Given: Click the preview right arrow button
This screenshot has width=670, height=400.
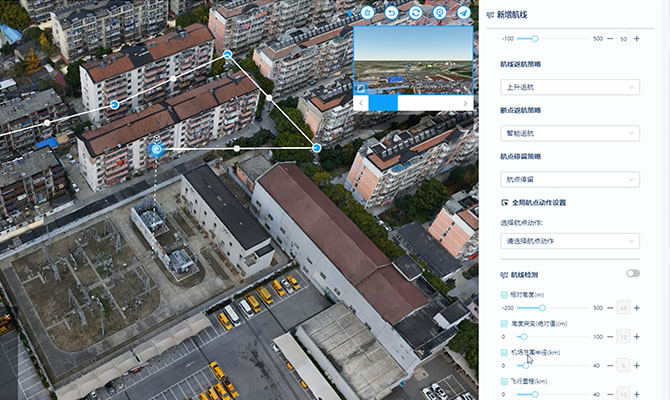Looking at the screenshot, I should [466, 103].
